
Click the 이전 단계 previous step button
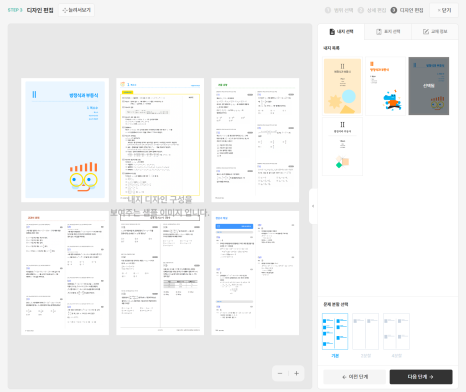point(355,377)
